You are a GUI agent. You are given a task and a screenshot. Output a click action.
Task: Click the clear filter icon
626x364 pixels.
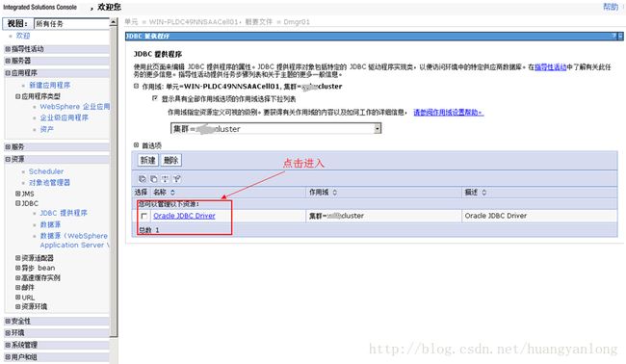point(176,179)
